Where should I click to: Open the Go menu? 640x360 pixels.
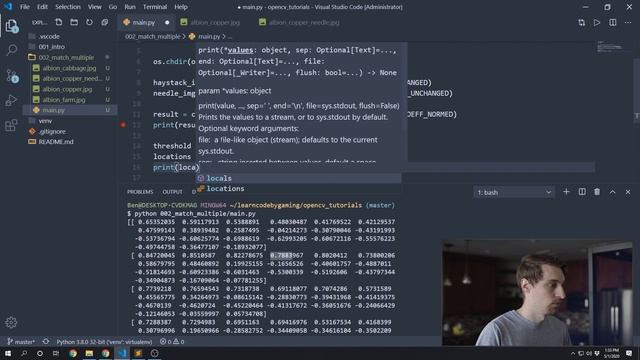click(113, 7)
